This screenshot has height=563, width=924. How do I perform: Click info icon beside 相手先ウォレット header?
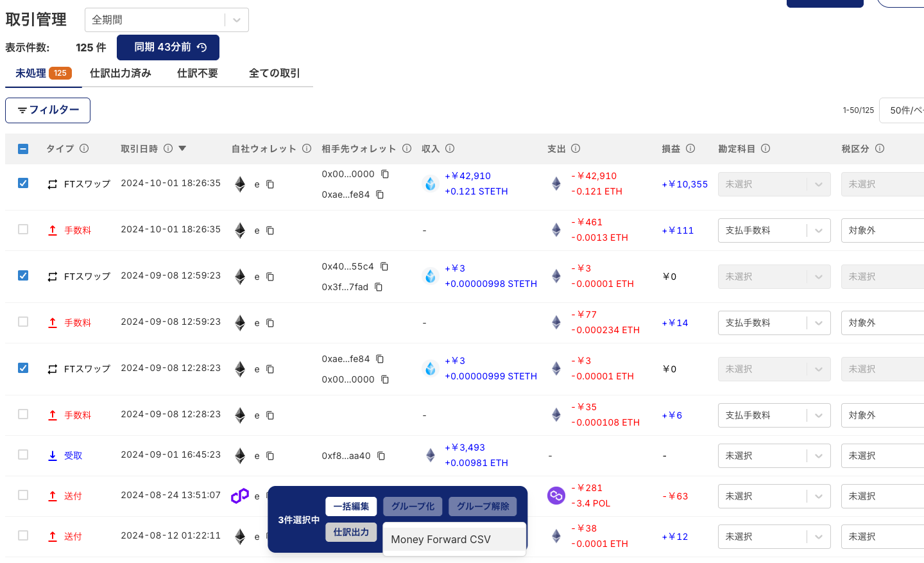coord(407,148)
